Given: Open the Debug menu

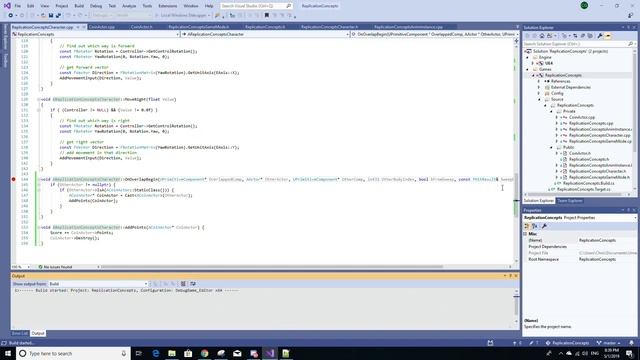Looking at the screenshot, I should pos(96,6).
